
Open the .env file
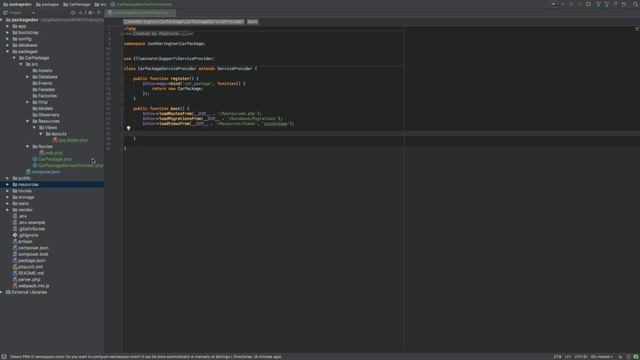(x=20, y=216)
